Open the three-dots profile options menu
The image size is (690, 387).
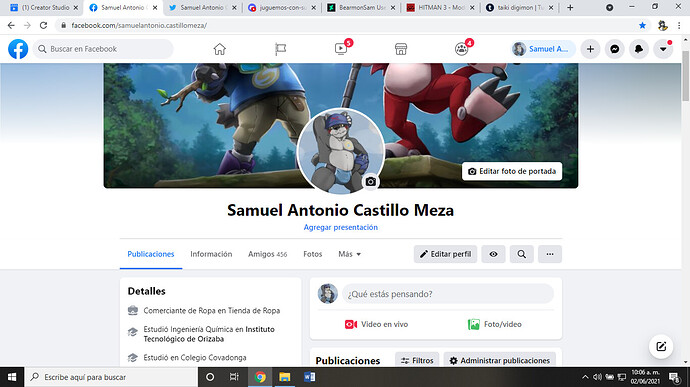point(550,254)
